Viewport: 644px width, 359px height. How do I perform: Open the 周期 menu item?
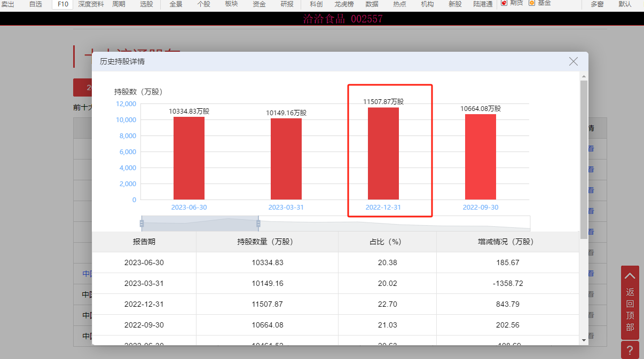(119, 4)
